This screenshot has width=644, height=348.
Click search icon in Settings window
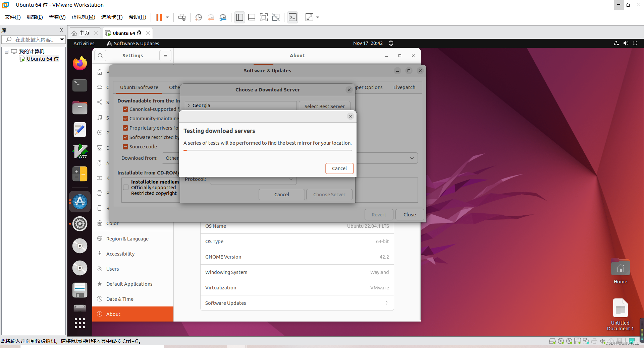coord(100,56)
